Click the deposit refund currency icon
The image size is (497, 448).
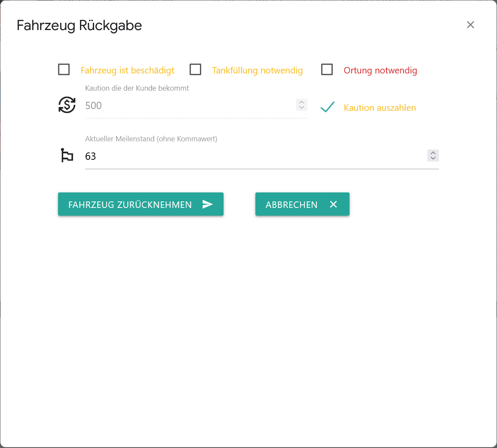point(67,105)
